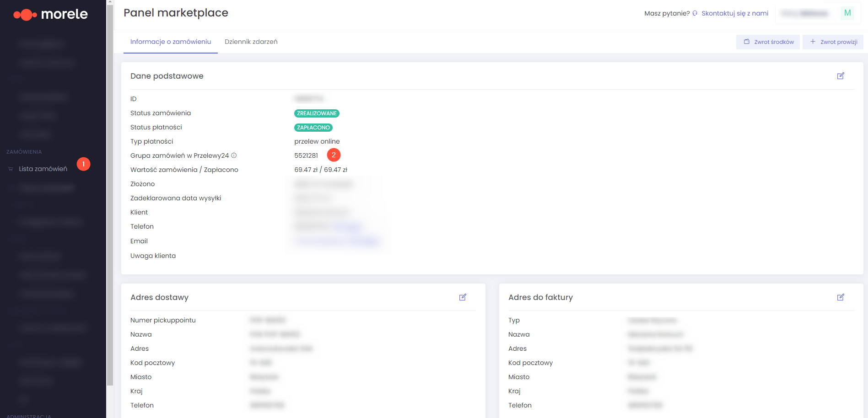The width and height of the screenshot is (868, 418).
Task: Open edit icon for Dane podstawowe
Action: (841, 76)
